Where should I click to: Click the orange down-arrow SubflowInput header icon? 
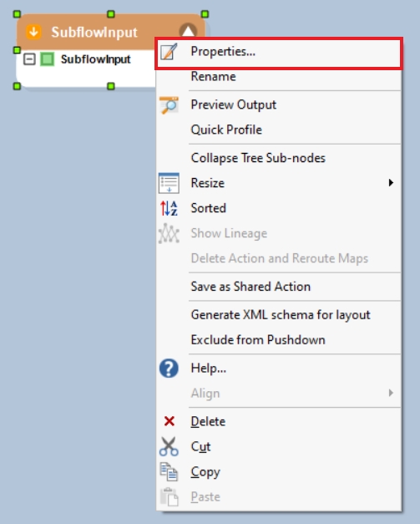(33, 32)
